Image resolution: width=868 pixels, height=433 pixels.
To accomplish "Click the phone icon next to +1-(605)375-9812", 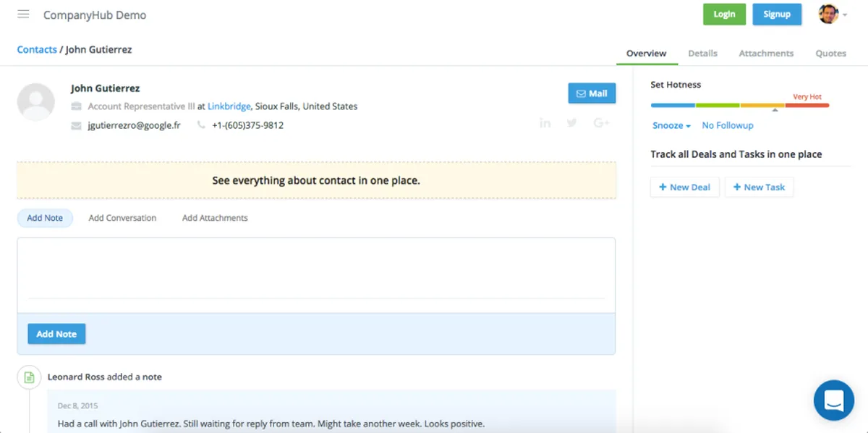I will [201, 125].
